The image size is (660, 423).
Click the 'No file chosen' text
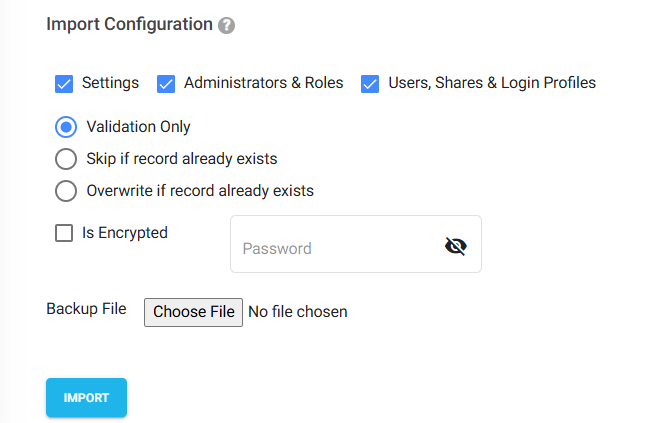click(x=298, y=312)
